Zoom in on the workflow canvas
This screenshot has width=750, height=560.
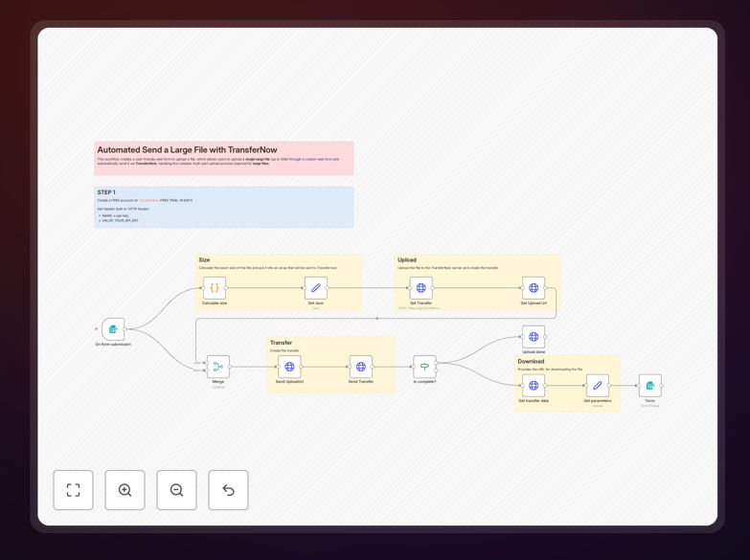click(x=125, y=490)
